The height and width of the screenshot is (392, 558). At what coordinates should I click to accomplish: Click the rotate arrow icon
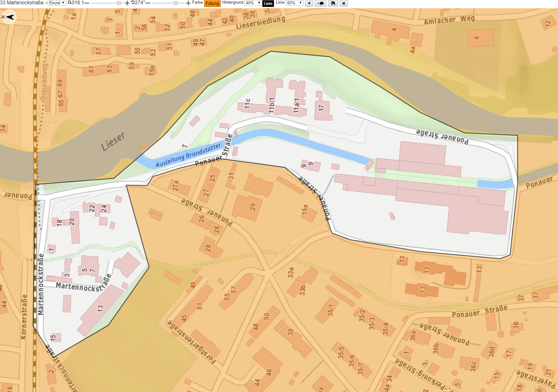tap(133, 3)
